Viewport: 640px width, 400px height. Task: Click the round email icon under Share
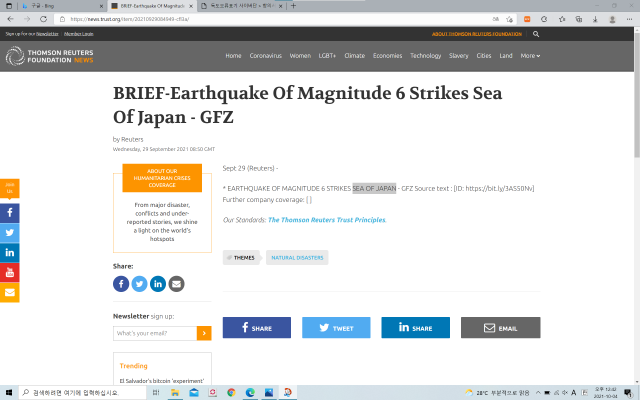pos(176,284)
